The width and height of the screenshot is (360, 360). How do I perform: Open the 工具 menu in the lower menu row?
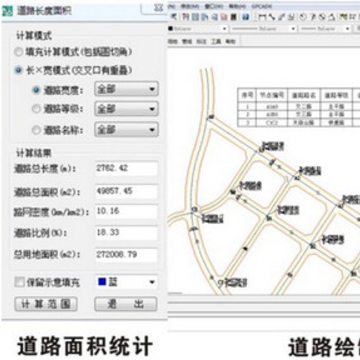216,42
